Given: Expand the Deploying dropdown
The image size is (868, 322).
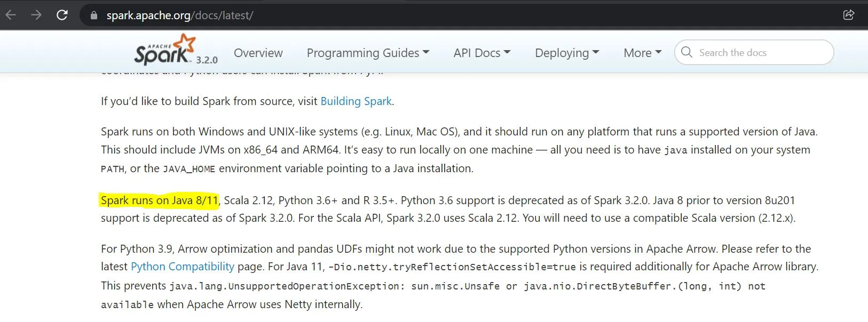Looking at the screenshot, I should point(567,53).
